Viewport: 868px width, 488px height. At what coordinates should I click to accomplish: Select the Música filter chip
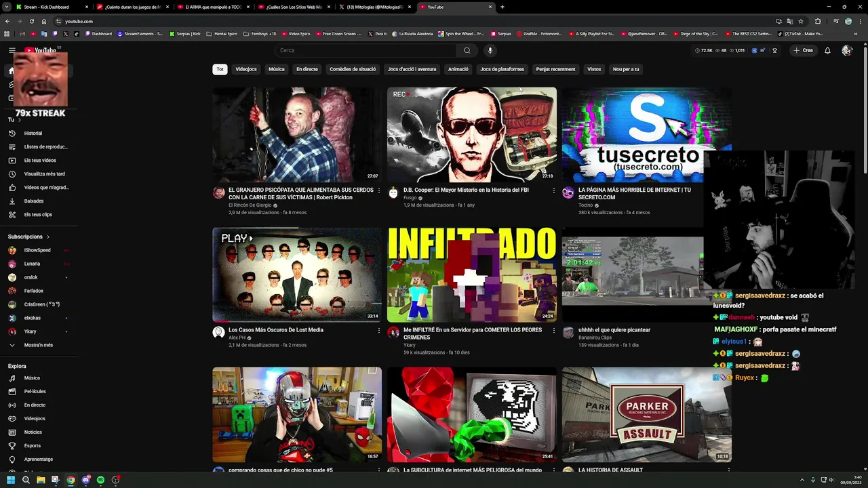pyautogui.click(x=277, y=69)
